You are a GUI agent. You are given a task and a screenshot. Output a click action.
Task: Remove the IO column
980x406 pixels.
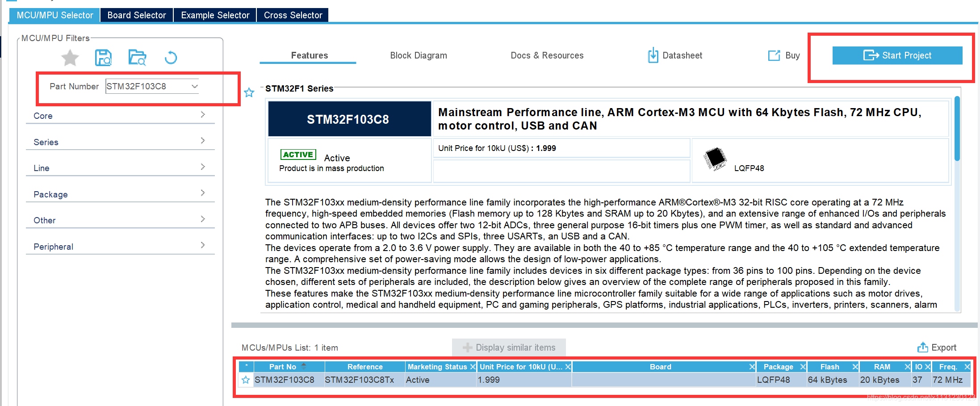coord(927,367)
